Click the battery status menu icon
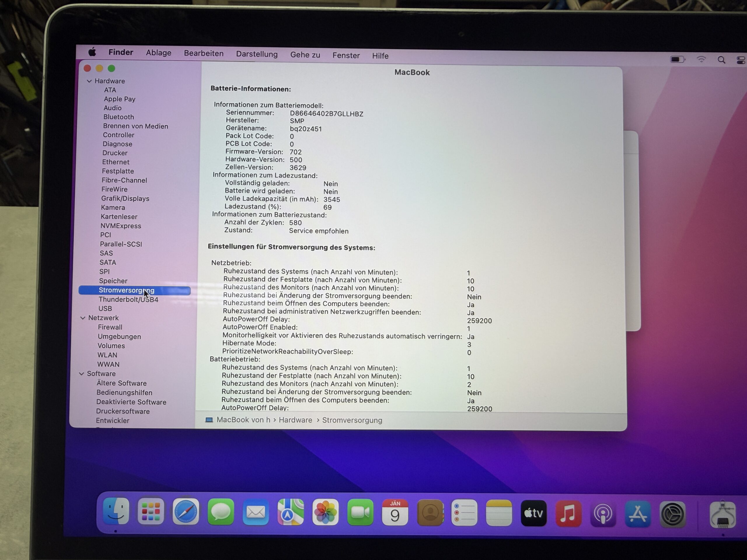Screen dimensions: 747x560 (677, 60)
